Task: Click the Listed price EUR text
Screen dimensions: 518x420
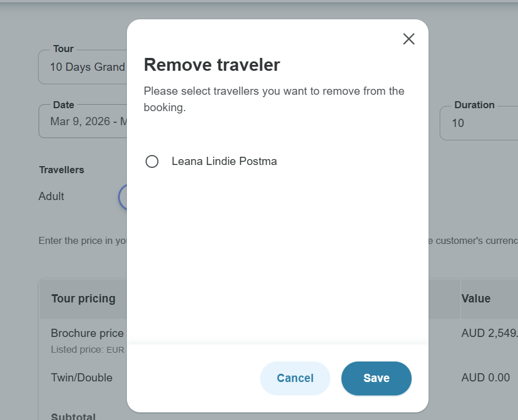Action: pyautogui.click(x=88, y=350)
